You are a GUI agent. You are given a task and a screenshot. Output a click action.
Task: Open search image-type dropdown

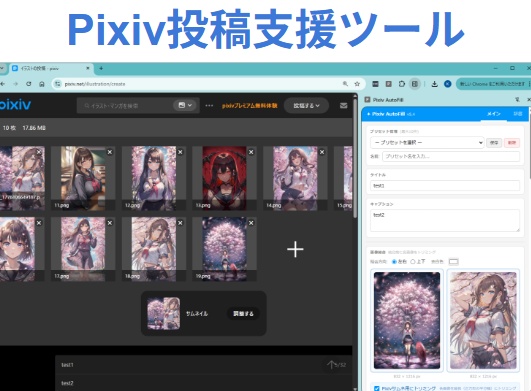[185, 105]
